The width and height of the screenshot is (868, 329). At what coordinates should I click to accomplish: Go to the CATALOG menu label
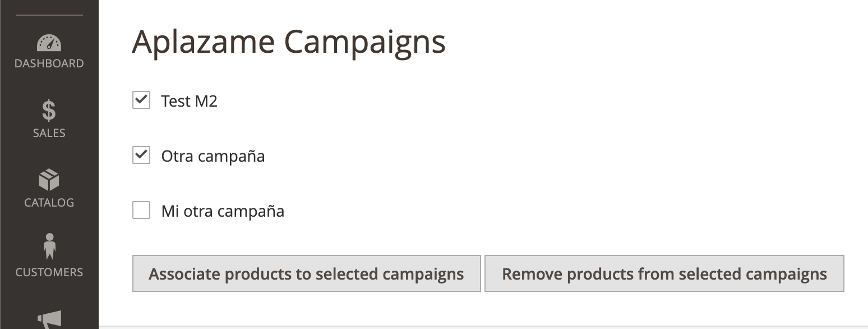(49, 203)
